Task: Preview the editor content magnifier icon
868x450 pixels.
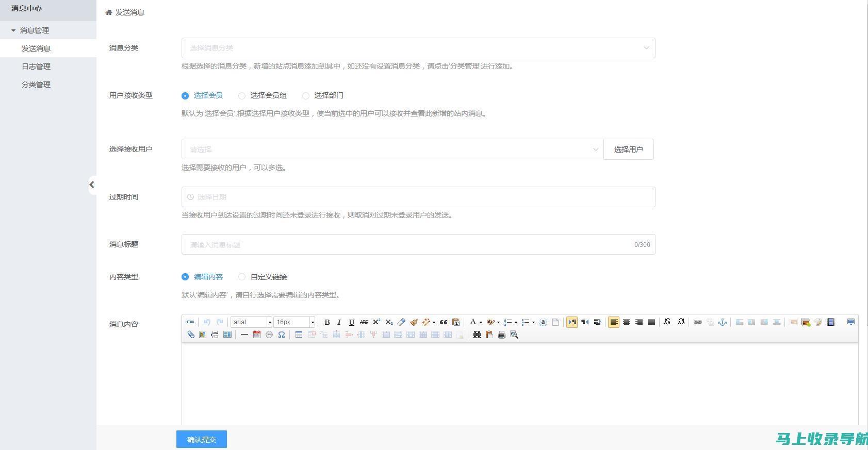Action: coord(514,335)
